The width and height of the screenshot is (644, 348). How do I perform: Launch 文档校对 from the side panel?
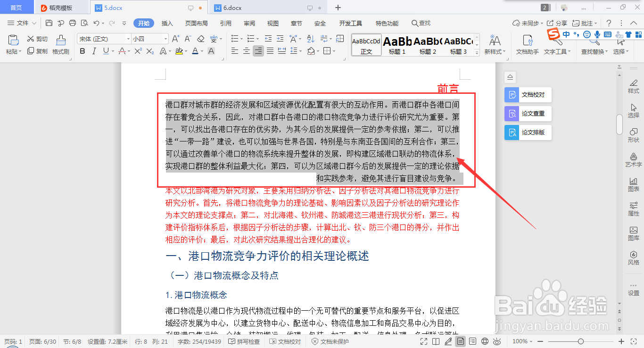529,94
